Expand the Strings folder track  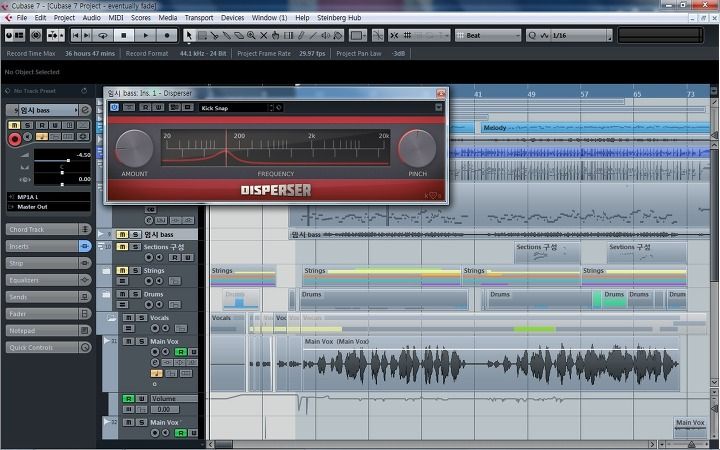[x=106, y=271]
